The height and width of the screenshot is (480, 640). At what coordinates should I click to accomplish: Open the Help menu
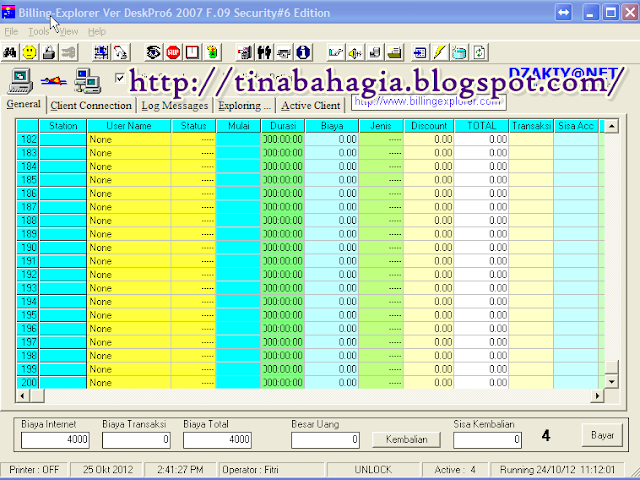coord(97,31)
